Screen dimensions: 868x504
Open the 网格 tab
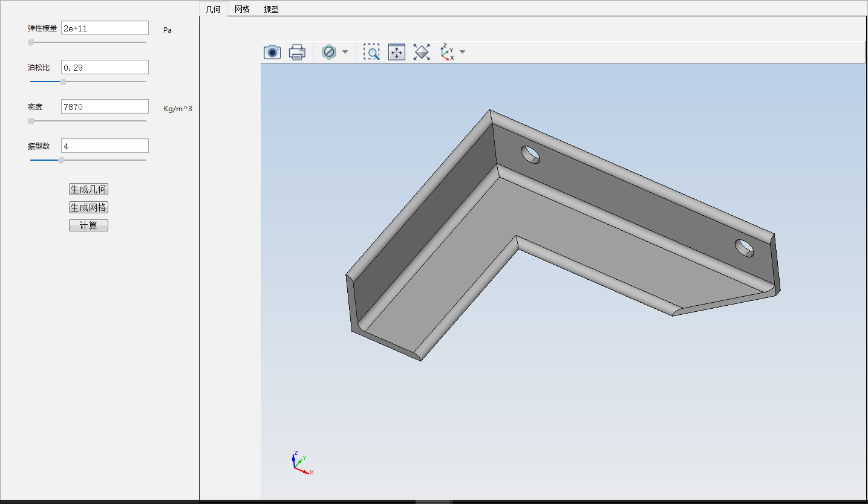tap(242, 9)
